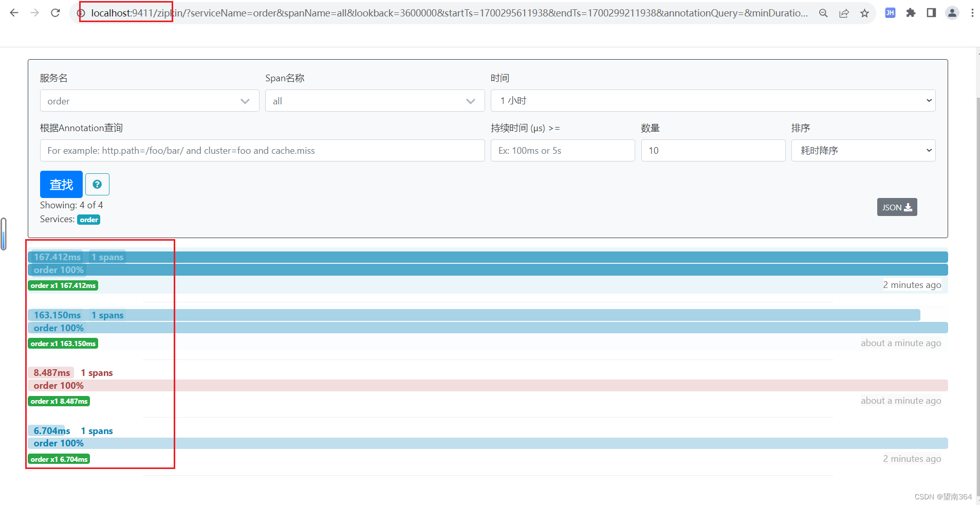Click the 根据Annotation查询 label
The image size is (980, 505).
click(x=81, y=128)
